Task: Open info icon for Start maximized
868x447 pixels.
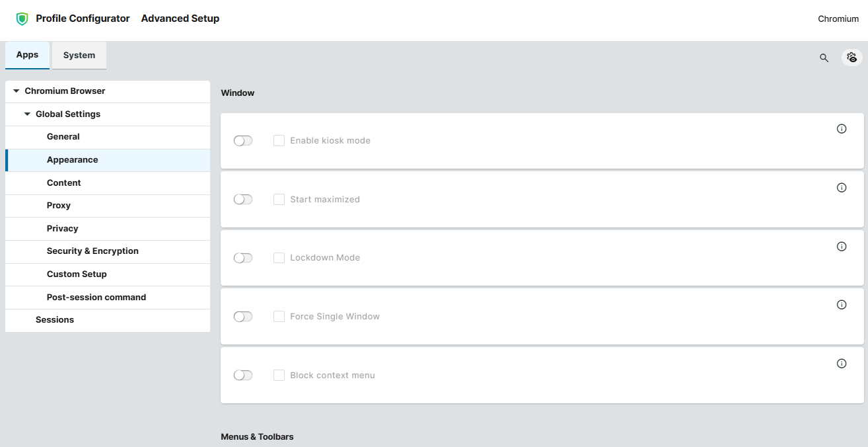Action: pos(842,188)
